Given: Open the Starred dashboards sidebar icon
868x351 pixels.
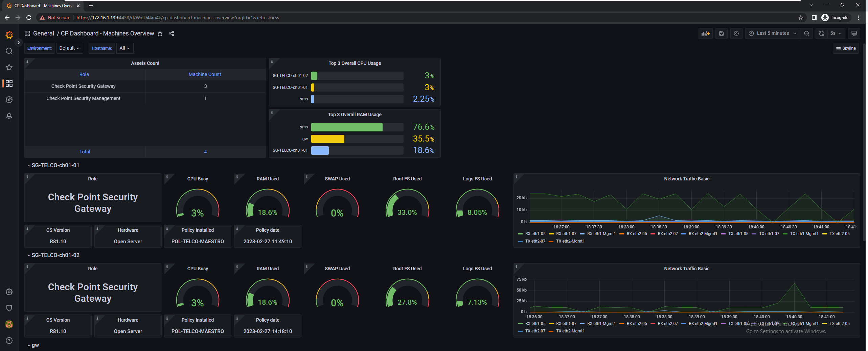Looking at the screenshot, I should (9, 67).
